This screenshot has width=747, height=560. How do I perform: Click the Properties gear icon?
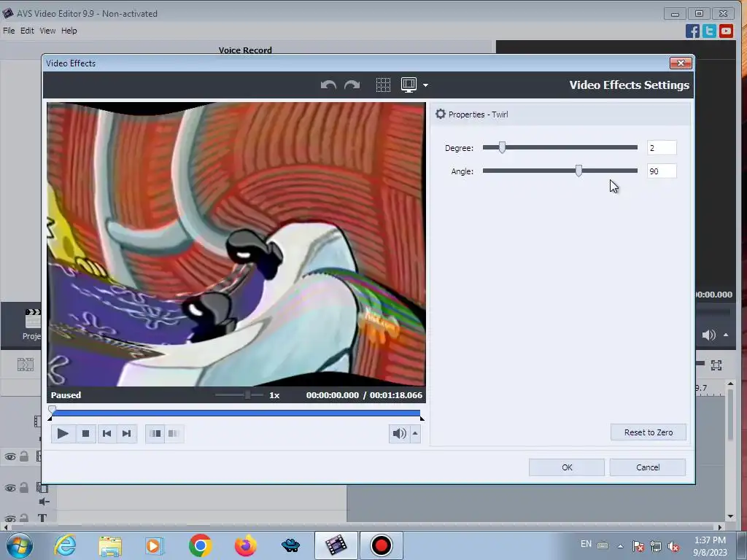441,114
